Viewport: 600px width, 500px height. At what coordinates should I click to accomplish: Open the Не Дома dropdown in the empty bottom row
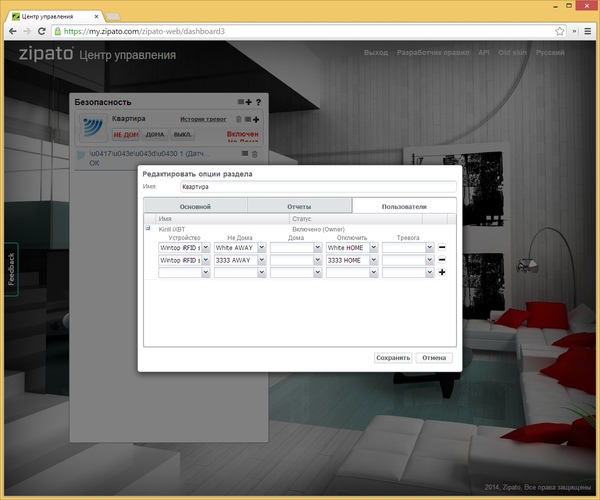262,272
